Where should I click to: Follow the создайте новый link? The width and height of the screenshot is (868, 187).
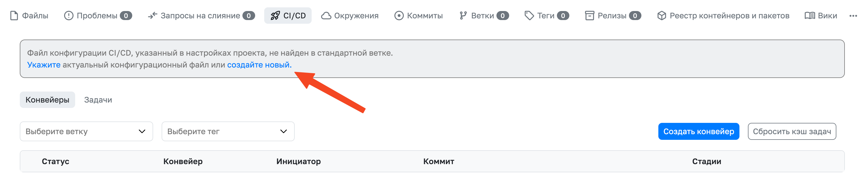tap(259, 65)
